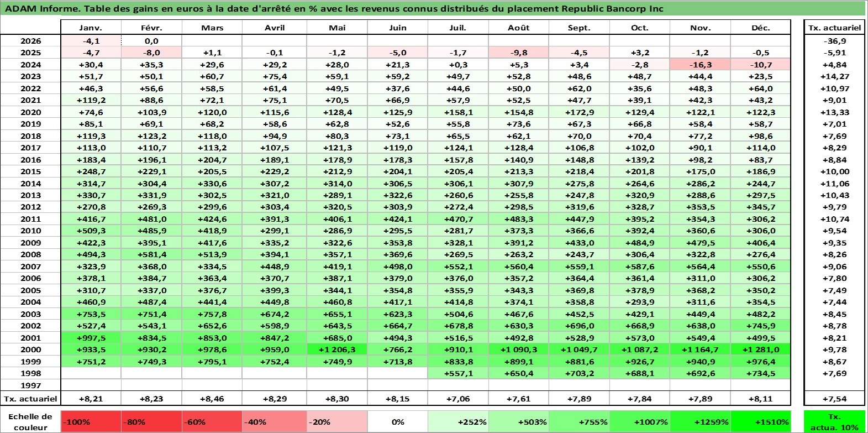The width and height of the screenshot is (868, 433).
Task: Click the 'Echelle de couleur' legend label
Action: coord(30,421)
